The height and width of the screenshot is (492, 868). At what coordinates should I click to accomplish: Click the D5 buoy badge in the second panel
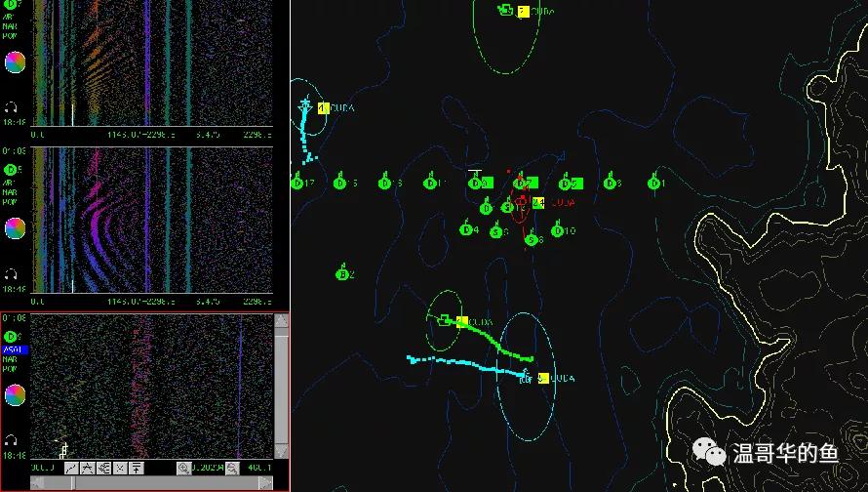(11, 170)
